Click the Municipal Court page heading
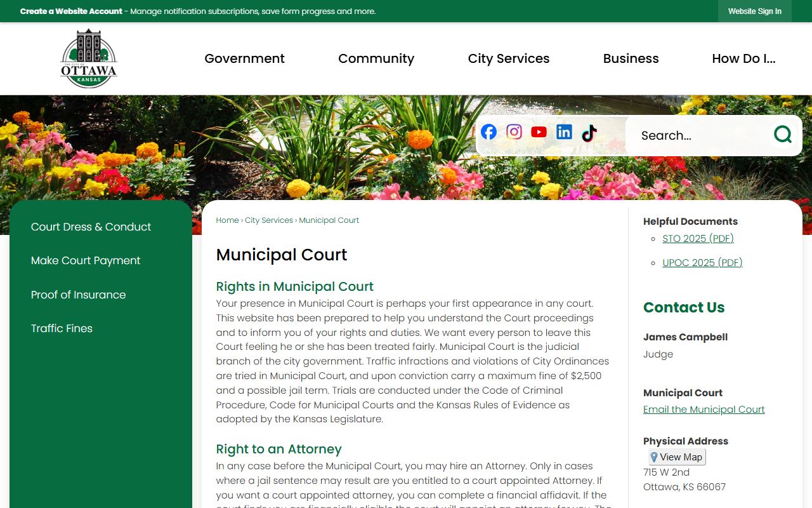The width and height of the screenshot is (812, 508). tap(282, 255)
